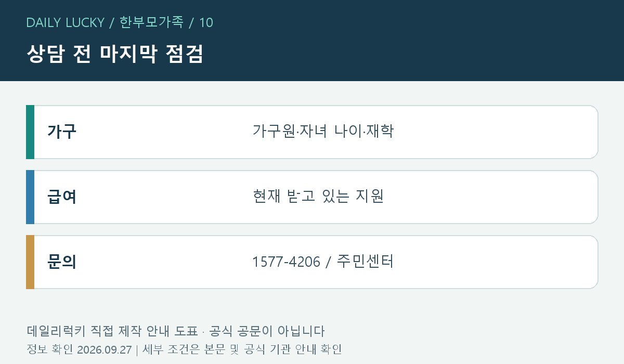Click the orange color bar beside 문의

click(x=30, y=262)
